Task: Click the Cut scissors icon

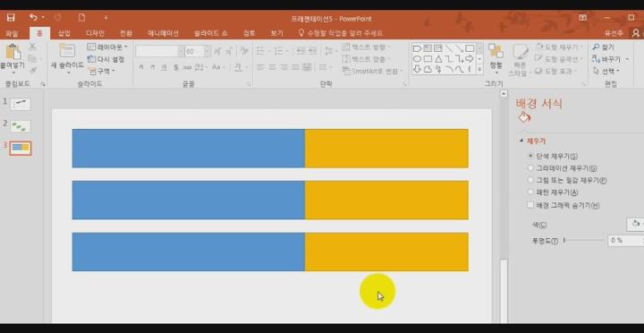Action: coord(32,47)
